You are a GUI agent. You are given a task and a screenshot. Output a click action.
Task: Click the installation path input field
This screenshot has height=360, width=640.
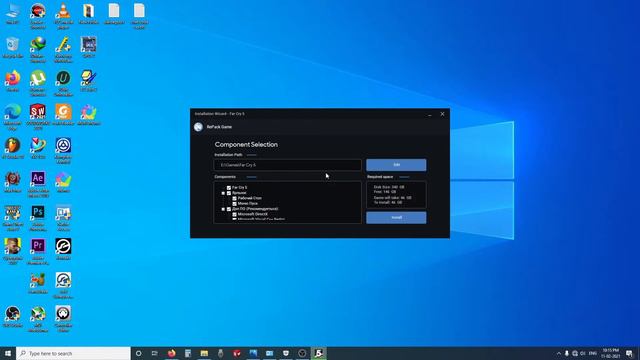287,165
